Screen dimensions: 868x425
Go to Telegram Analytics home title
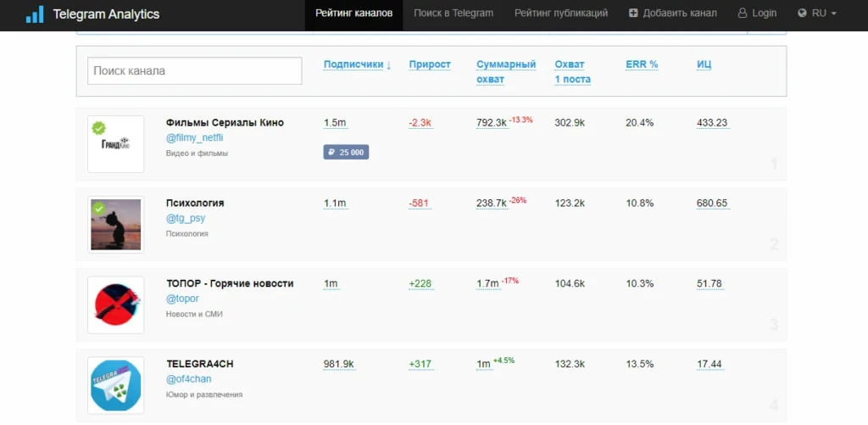pos(106,14)
